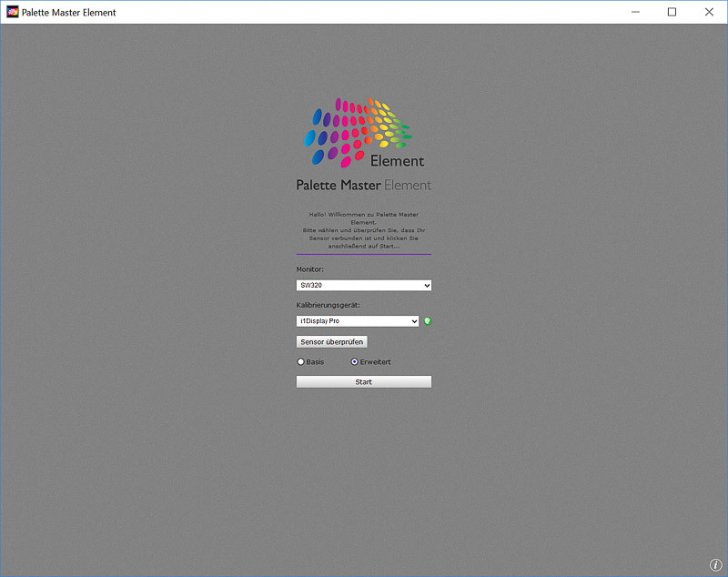
Task: Click the green sensor status shield icon
Action: [x=428, y=321]
